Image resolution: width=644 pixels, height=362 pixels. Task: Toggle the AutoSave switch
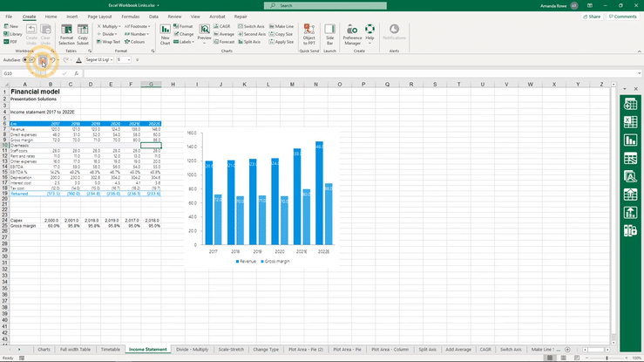click(30, 60)
